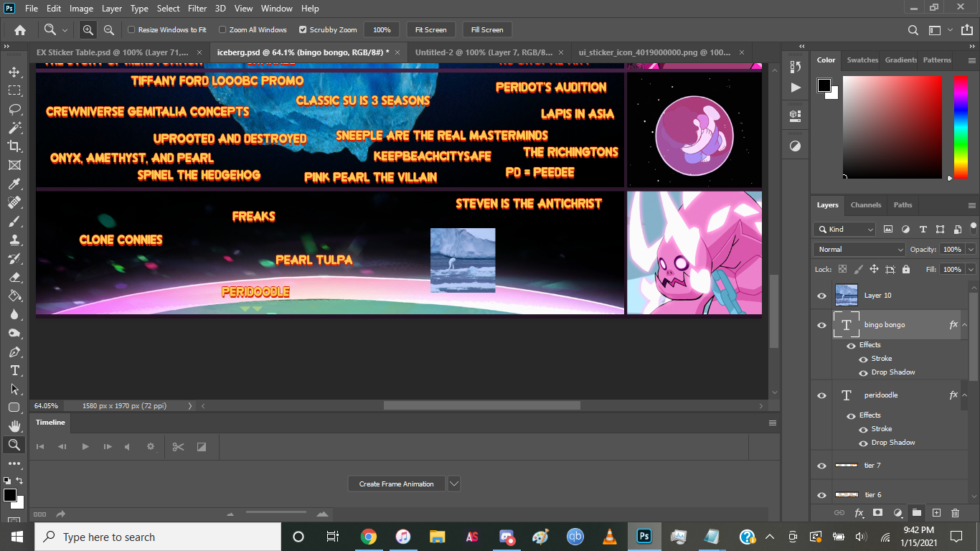Select the Eyedropper tool

tap(14, 184)
